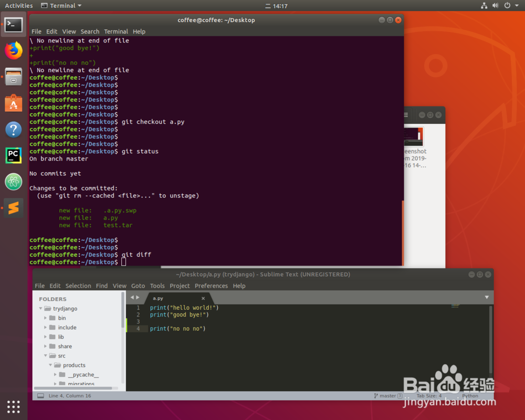The image size is (525, 420).
Task: Click line number 1 in the gutter
Action: point(138,308)
